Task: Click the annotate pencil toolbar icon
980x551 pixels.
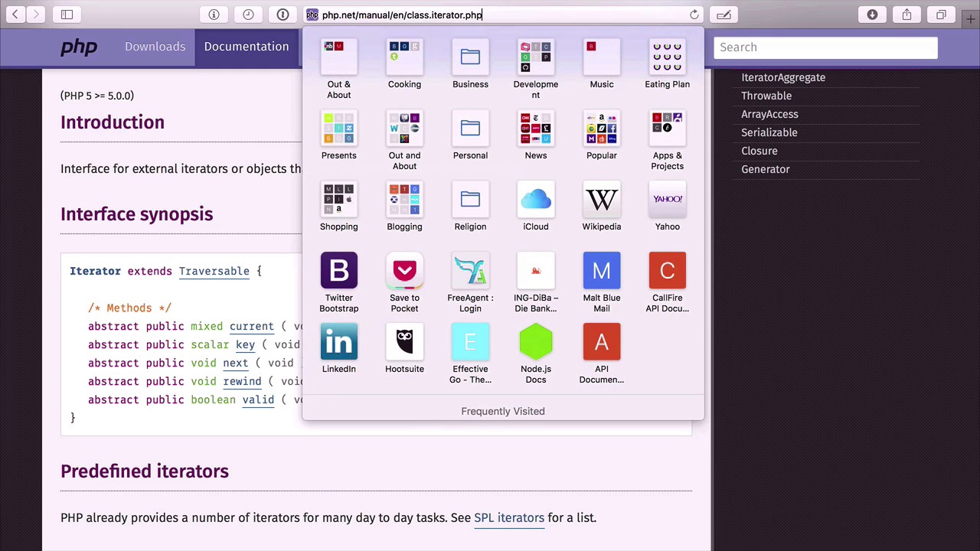Action: tap(724, 15)
